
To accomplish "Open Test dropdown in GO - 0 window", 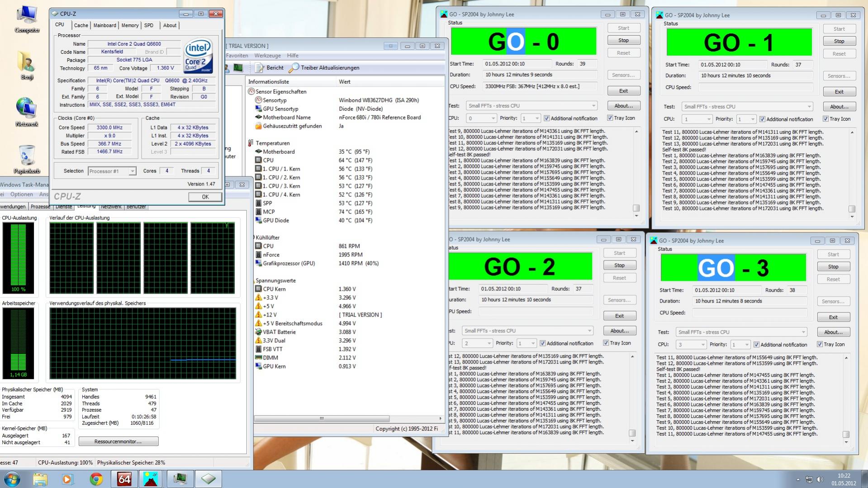I will (x=531, y=106).
